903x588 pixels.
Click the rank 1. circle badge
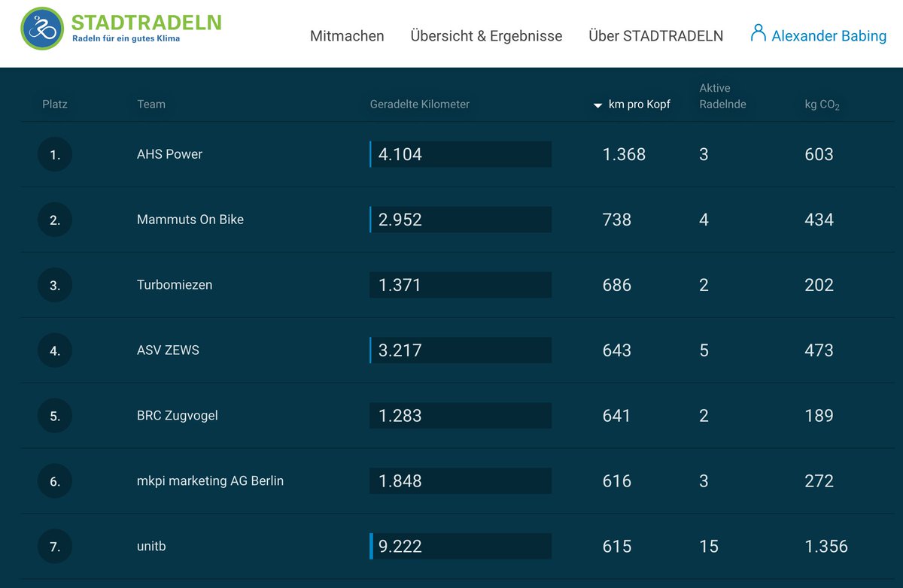coord(55,155)
